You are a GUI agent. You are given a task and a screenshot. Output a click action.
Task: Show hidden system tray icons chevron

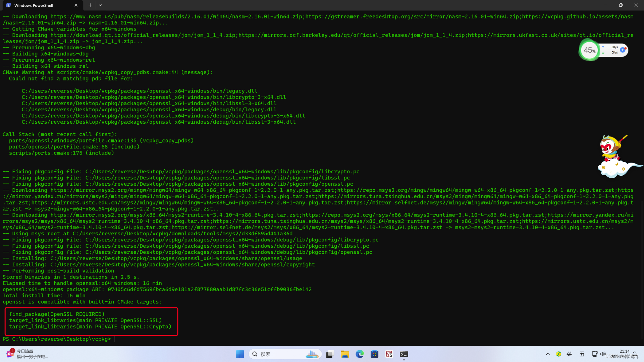[548, 354]
